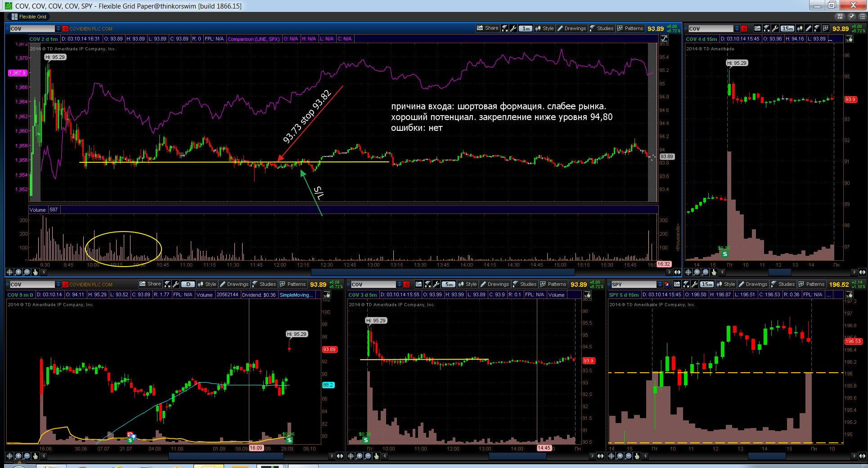868x468 pixels.
Task: Click the symbol field in the 1m chart
Action: (32, 29)
